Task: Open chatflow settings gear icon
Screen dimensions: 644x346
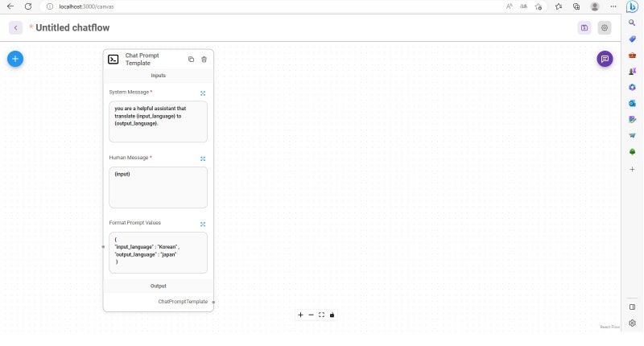Action: tap(605, 27)
